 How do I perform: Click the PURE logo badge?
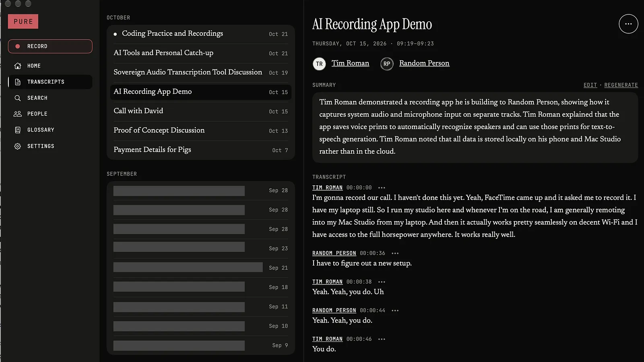23,22
